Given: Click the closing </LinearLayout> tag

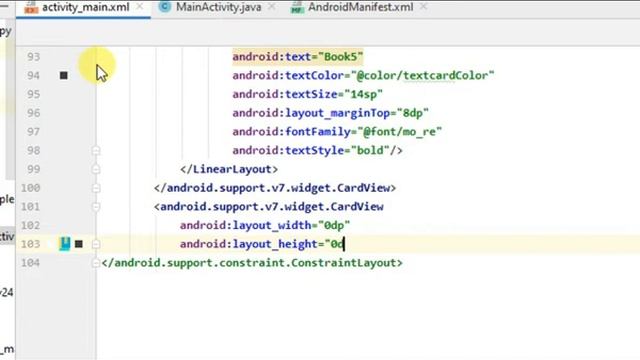Looking at the screenshot, I should tap(229, 169).
